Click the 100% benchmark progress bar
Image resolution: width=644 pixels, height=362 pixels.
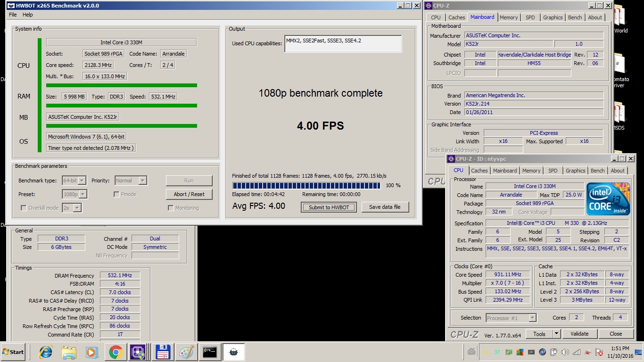pyautogui.click(x=306, y=186)
